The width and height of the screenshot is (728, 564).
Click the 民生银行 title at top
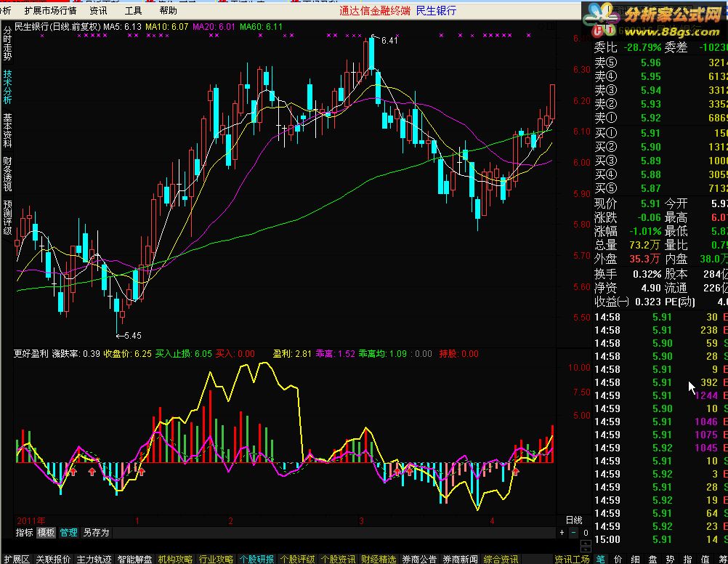pos(436,10)
